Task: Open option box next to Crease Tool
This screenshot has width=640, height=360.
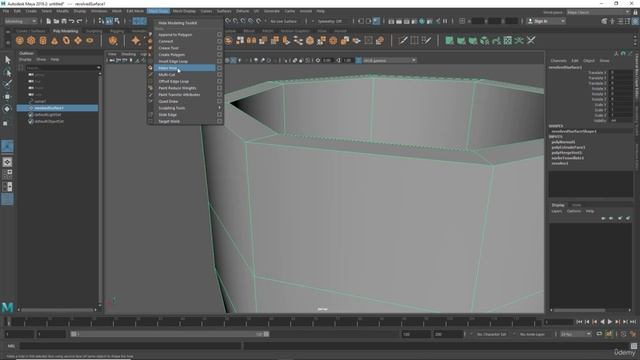Action: (x=220, y=48)
